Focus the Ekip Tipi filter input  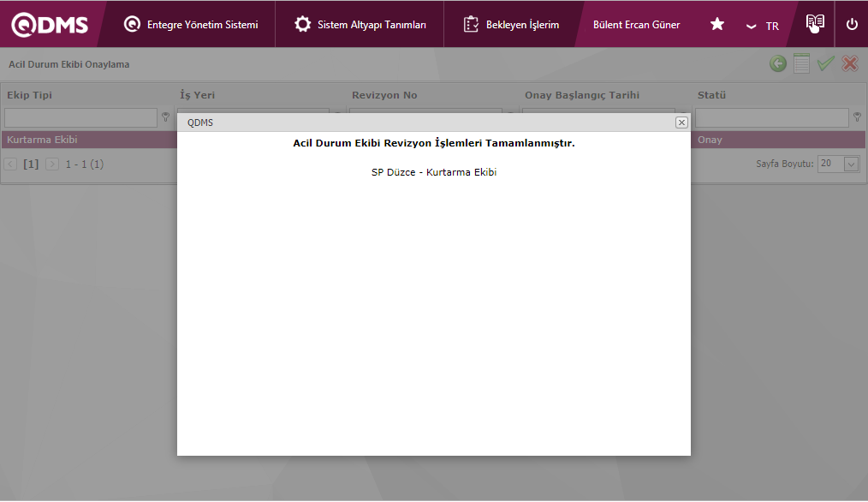80,117
